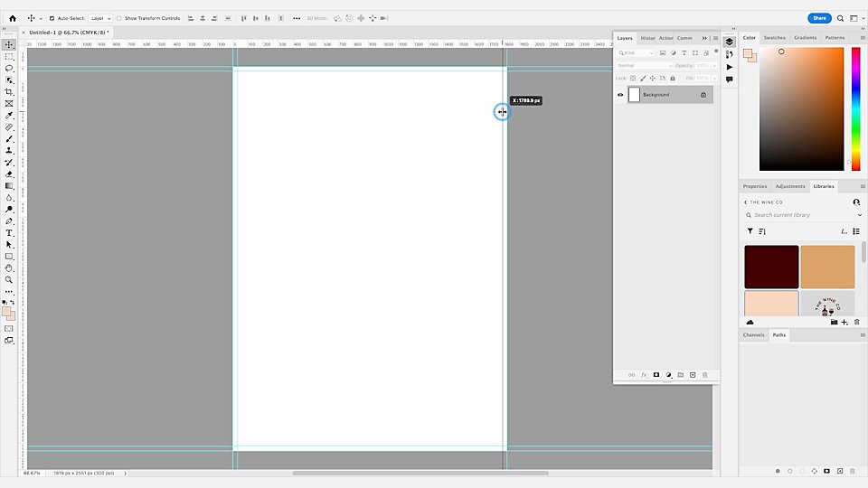Select the Crop tool

9,92
